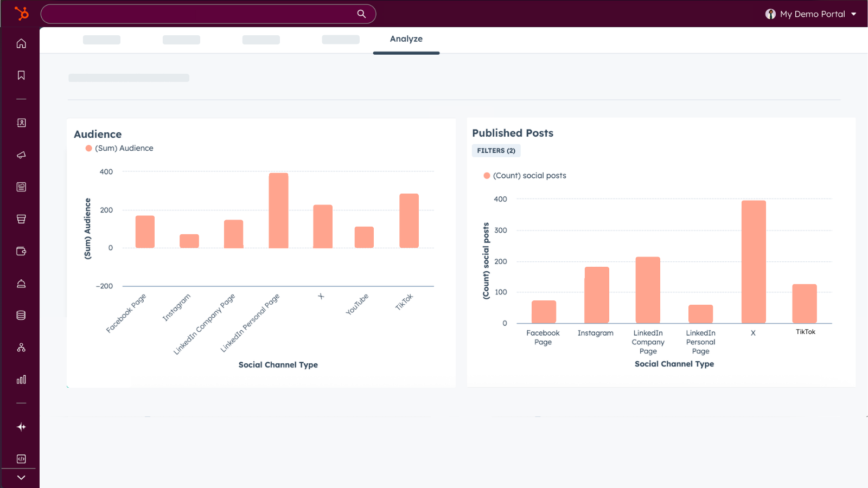Click the Breeze AI sparkle icon
The height and width of the screenshot is (488, 868).
pos(21,427)
